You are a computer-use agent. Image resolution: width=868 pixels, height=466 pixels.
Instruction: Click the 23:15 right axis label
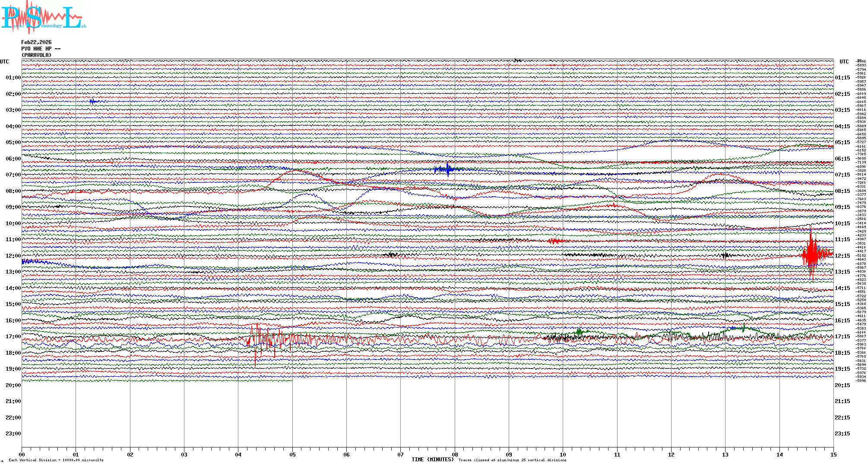842,434
